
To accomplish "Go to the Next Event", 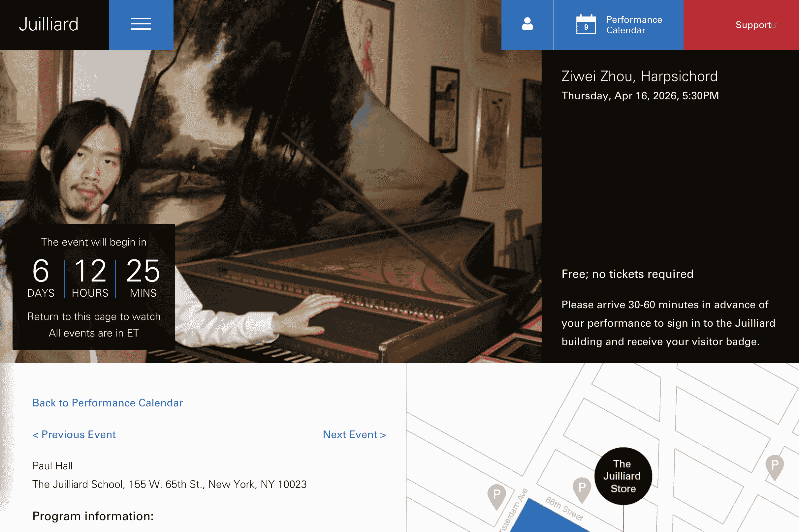I will 355,435.
